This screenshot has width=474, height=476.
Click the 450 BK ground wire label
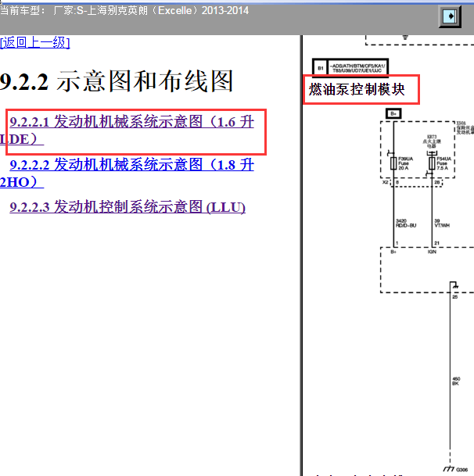[456, 381]
